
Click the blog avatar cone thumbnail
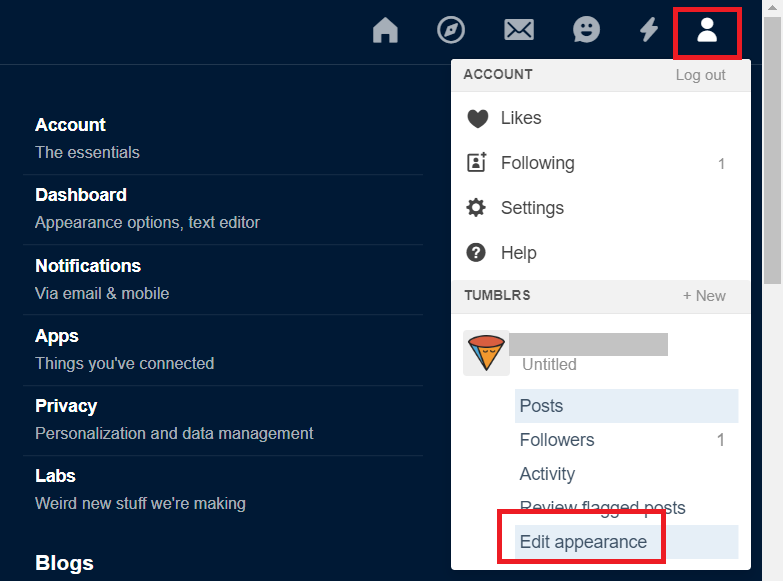tap(486, 353)
